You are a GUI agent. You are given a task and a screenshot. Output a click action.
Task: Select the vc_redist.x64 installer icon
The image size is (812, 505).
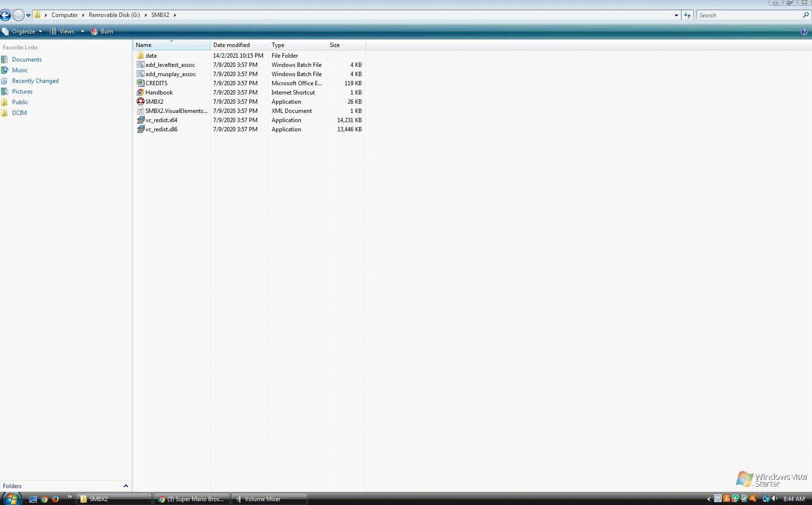pos(140,120)
